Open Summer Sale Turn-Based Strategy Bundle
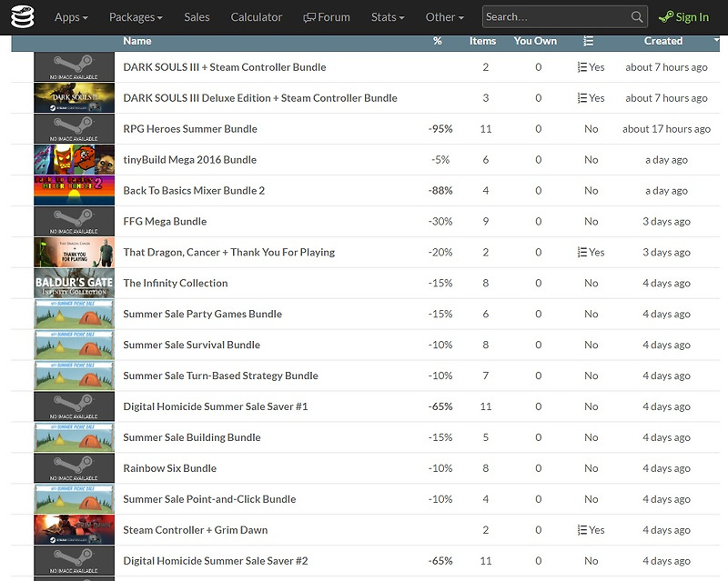Image resolution: width=728 pixels, height=581 pixels. pos(220,376)
